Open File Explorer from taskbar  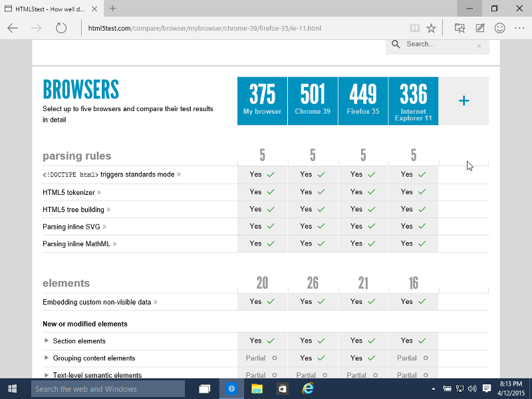pyautogui.click(x=257, y=389)
